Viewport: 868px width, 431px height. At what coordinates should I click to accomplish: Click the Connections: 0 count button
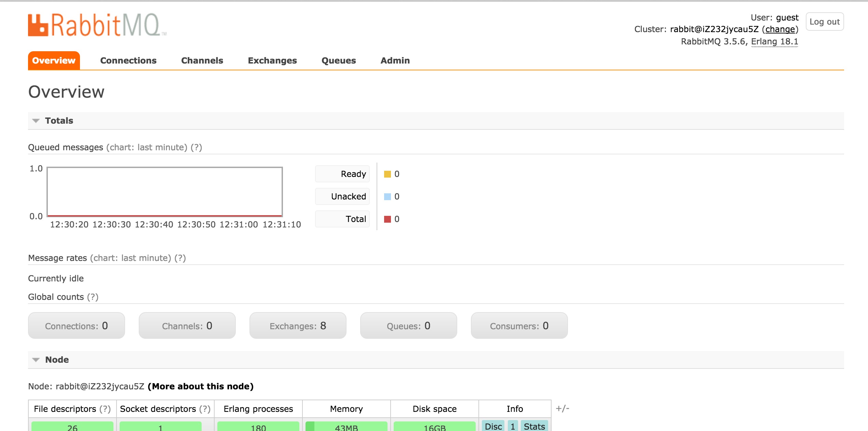pos(77,326)
